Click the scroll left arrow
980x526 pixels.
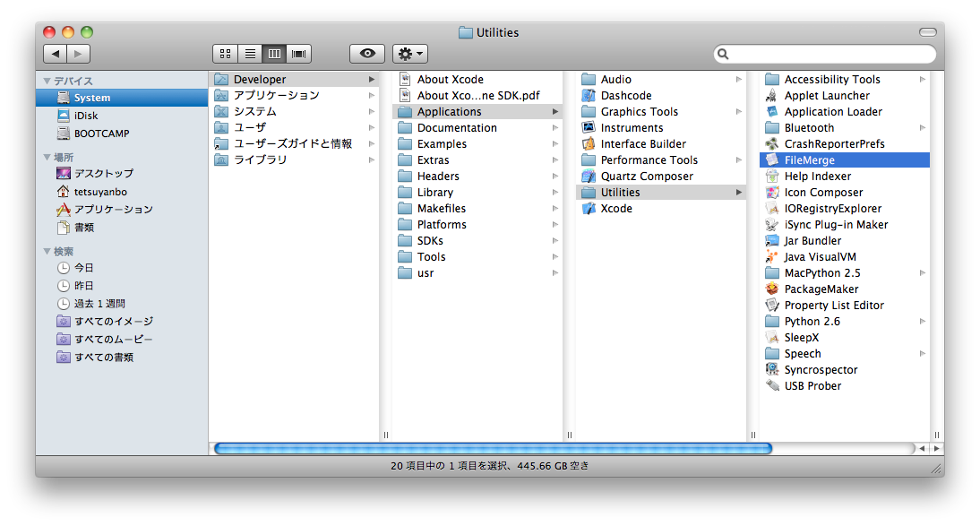tap(922, 448)
